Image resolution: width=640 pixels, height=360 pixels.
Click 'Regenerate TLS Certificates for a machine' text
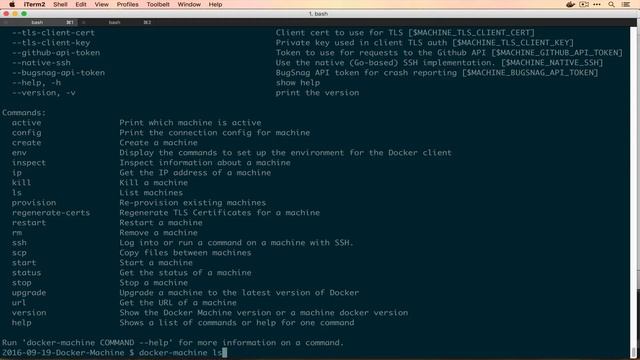click(x=220, y=213)
